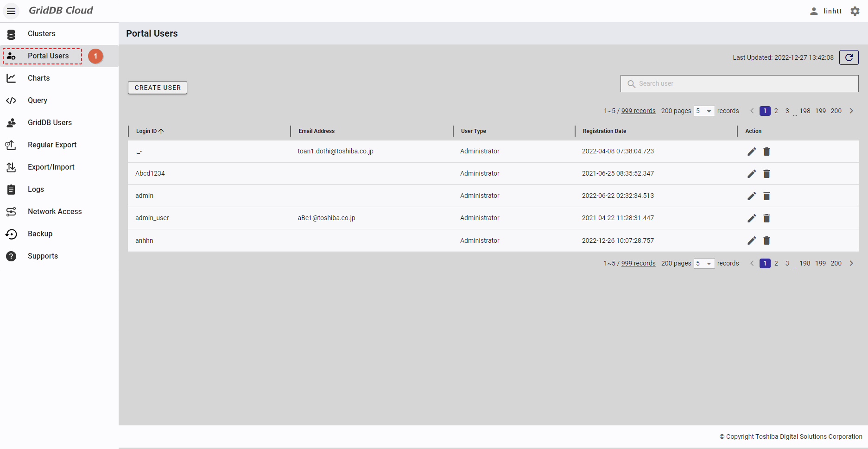Go to page 200 in top pagination

836,111
